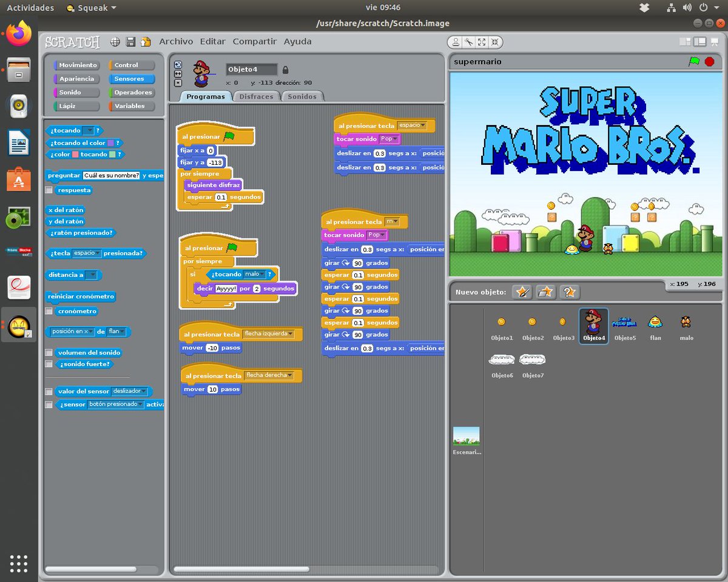
Task: Open the Apariencia block category
Action: tap(76, 79)
